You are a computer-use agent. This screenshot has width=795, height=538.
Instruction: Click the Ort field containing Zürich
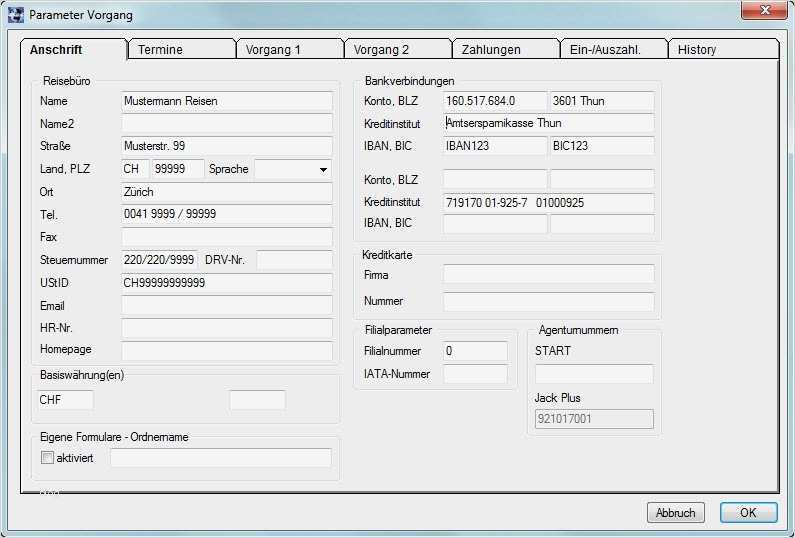[227, 192]
